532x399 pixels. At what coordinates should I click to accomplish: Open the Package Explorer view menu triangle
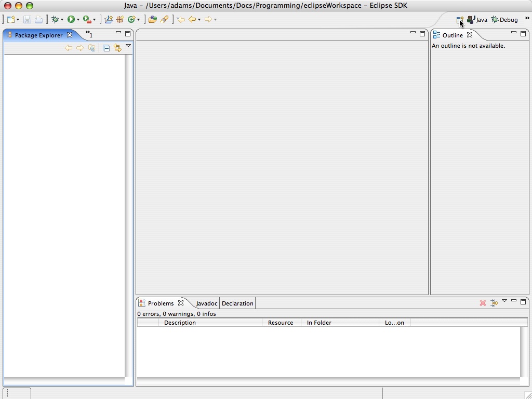pos(128,46)
